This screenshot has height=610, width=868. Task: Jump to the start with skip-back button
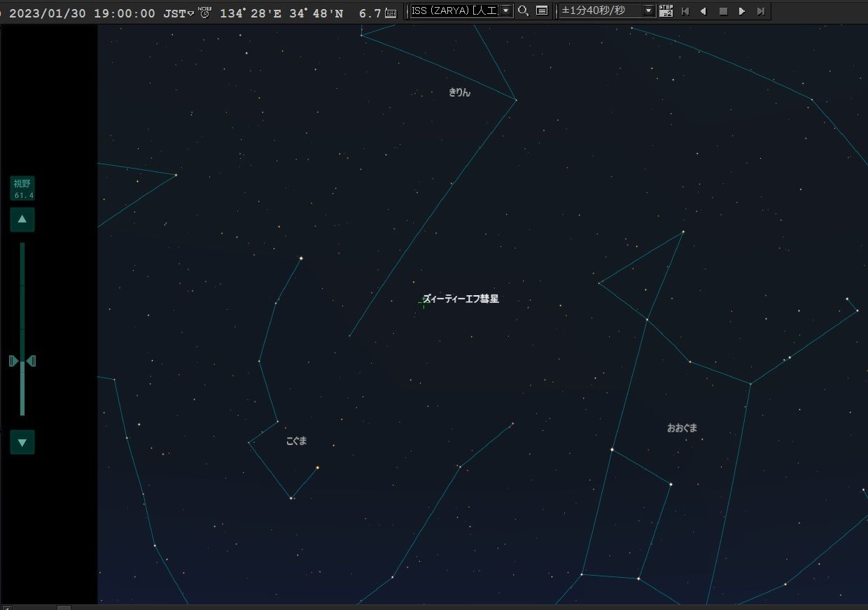click(x=685, y=11)
